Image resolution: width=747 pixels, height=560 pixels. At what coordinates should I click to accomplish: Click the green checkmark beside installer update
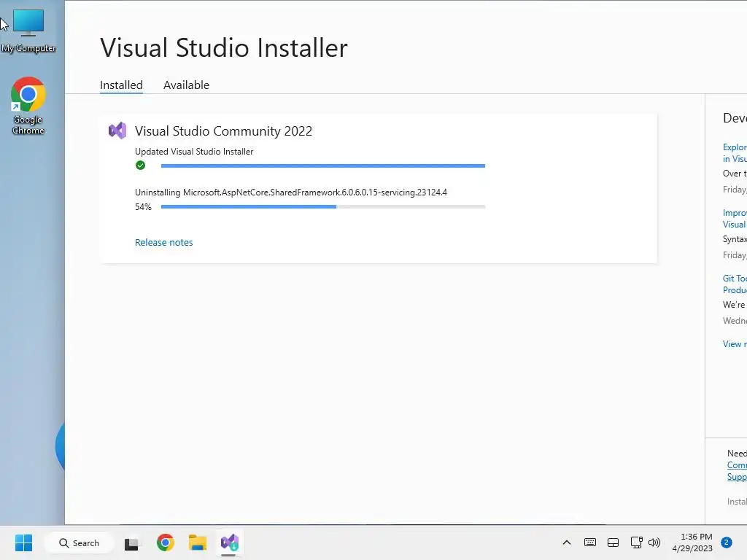pos(140,166)
